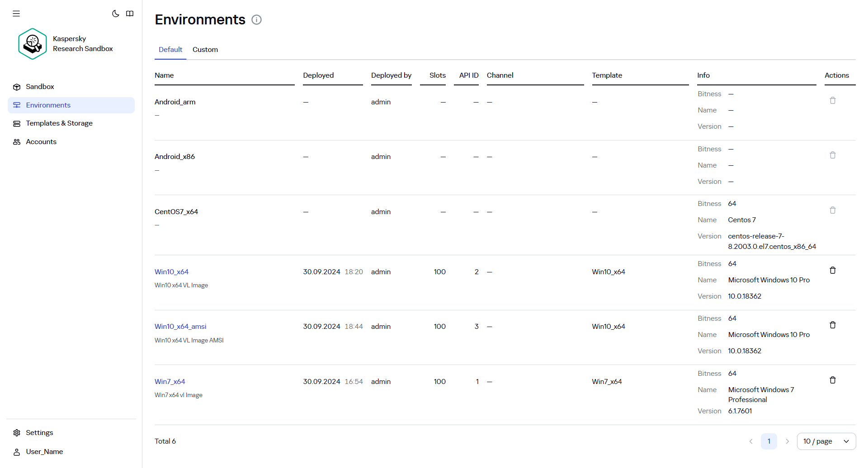Click trash icon for Android_arm row

click(832, 100)
